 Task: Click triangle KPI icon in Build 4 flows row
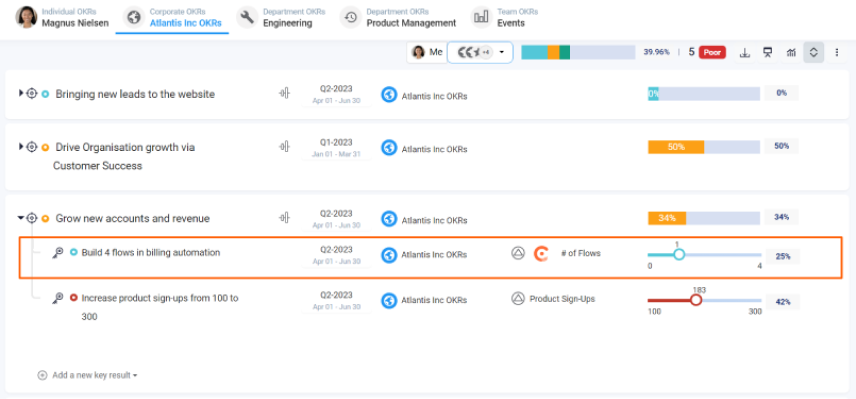click(518, 253)
